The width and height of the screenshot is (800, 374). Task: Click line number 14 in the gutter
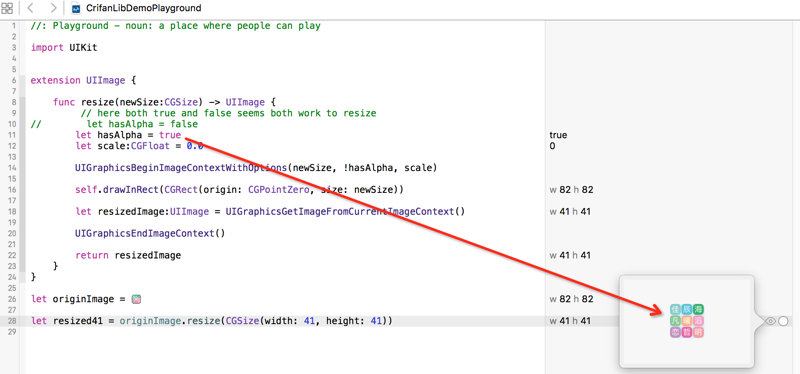[12, 167]
